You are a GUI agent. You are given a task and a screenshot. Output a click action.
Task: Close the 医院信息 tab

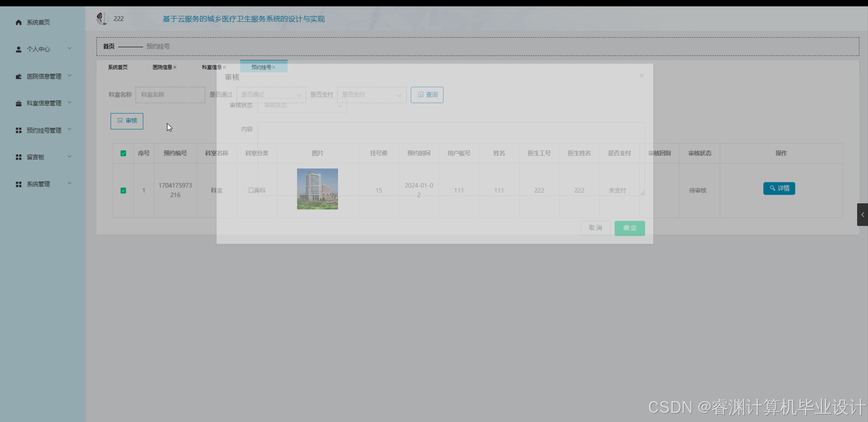pos(175,67)
